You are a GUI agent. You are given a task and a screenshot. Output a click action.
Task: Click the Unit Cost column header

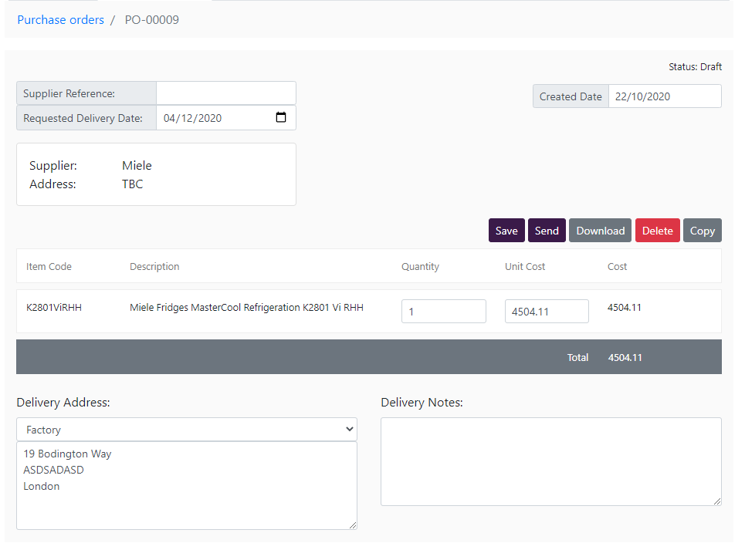(525, 267)
